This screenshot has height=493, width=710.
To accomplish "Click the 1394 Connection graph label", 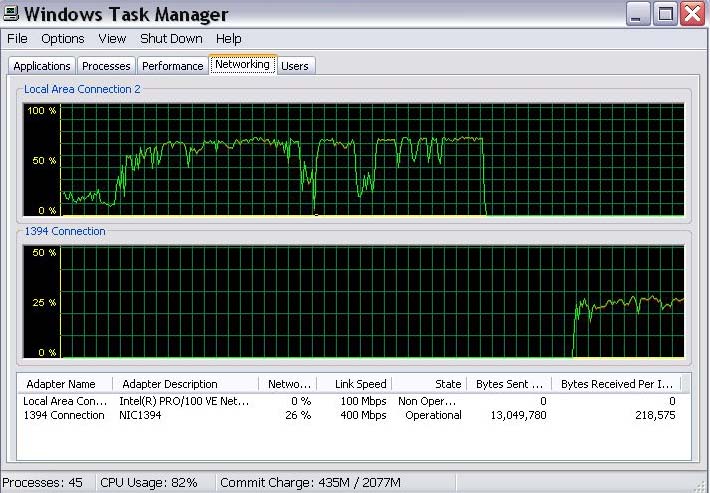I will 65,231.
